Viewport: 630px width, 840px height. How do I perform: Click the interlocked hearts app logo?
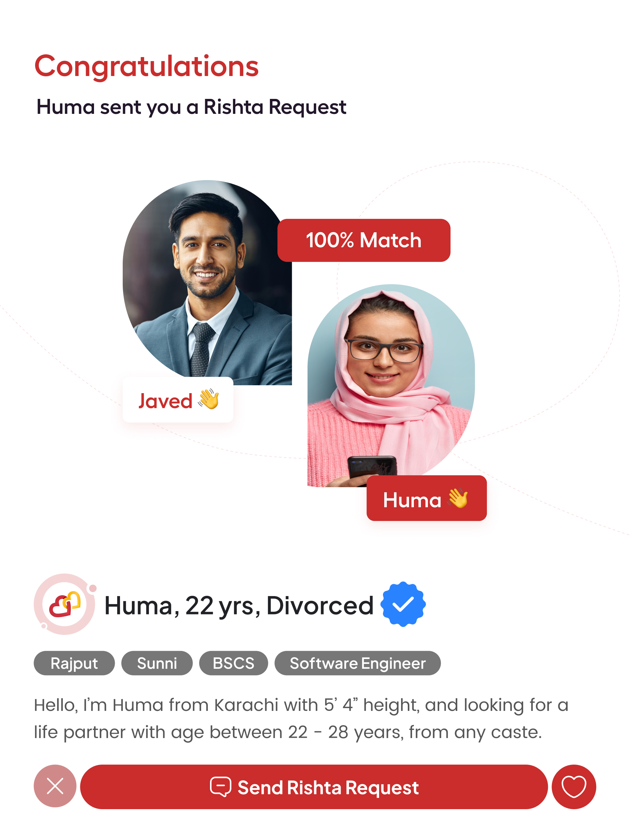coord(65,604)
